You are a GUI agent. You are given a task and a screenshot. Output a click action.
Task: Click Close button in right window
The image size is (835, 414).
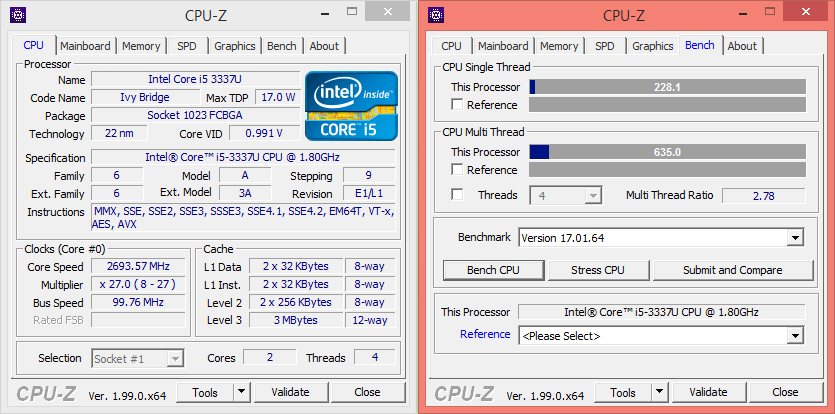click(785, 393)
